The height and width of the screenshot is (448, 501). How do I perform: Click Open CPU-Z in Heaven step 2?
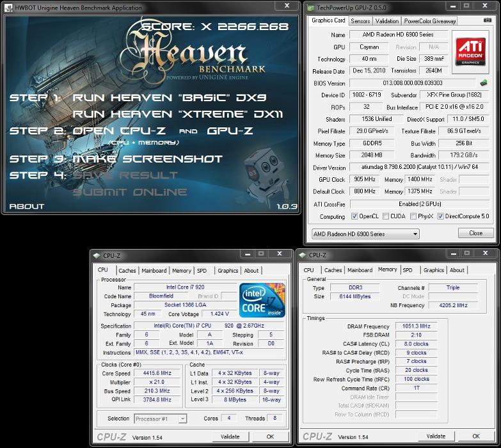click(x=119, y=131)
